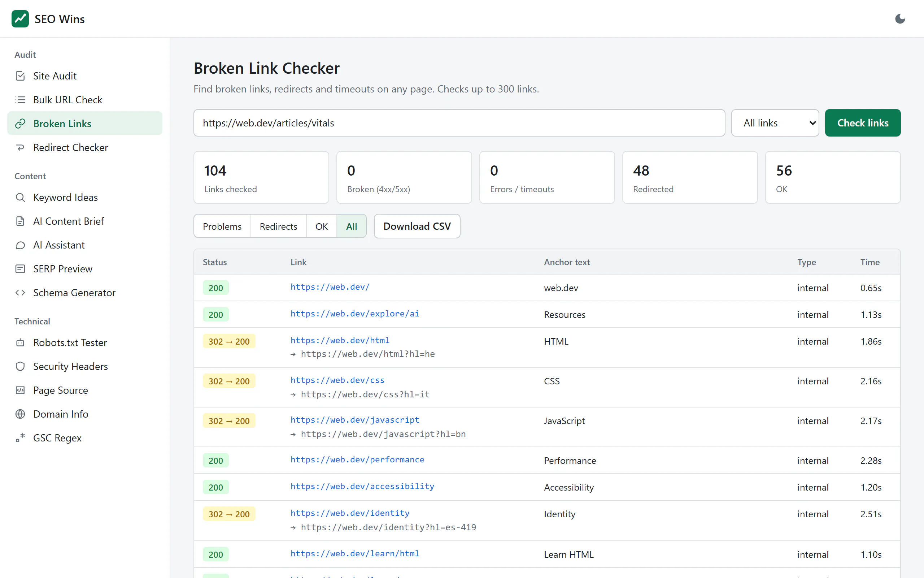Open the All links dropdown
The image size is (924, 578).
pyautogui.click(x=775, y=123)
